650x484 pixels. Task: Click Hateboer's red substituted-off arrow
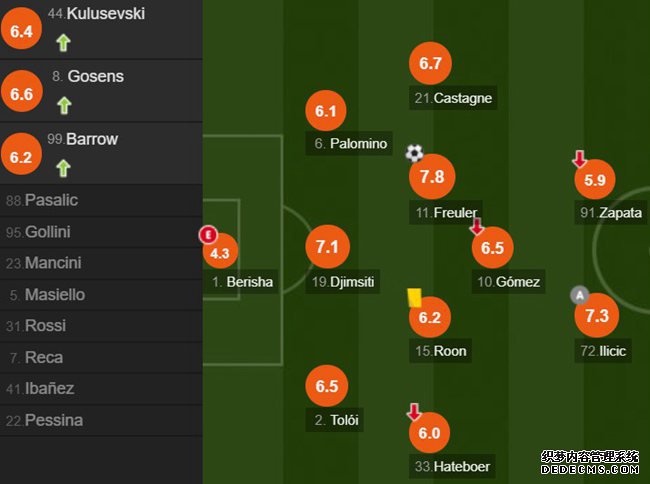(414, 411)
